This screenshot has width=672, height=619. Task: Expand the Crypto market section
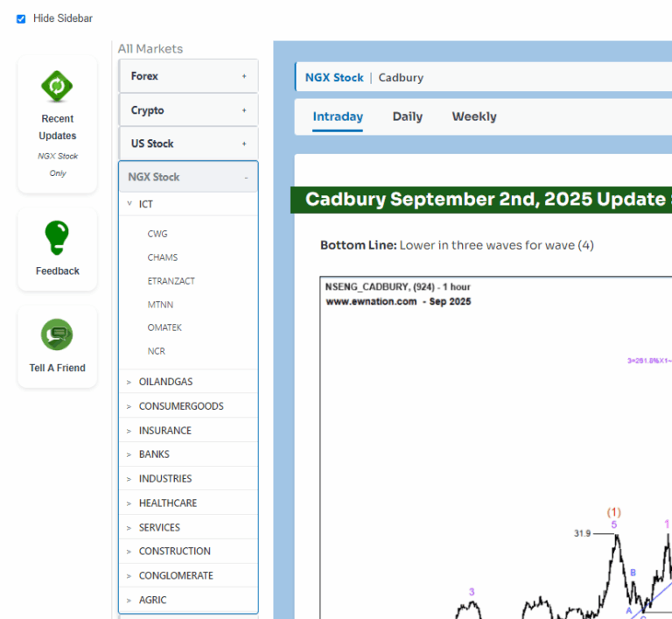pyautogui.click(x=188, y=110)
